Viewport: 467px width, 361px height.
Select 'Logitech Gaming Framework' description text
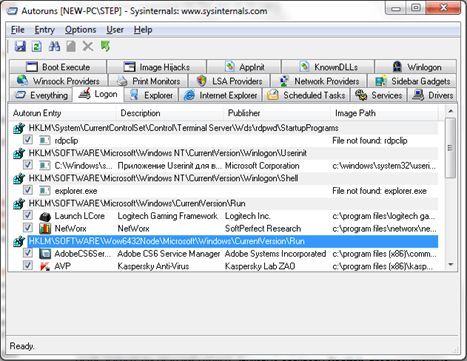tap(167, 216)
